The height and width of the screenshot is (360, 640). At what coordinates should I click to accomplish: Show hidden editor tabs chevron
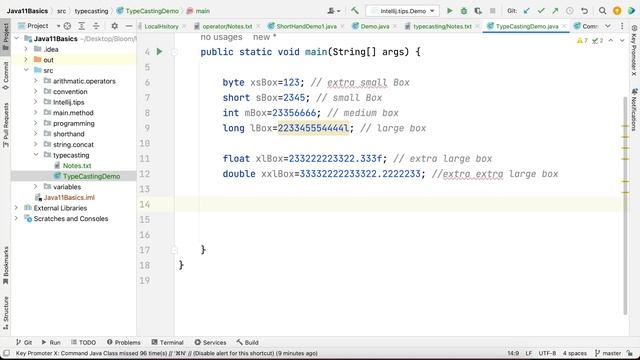(x=608, y=26)
